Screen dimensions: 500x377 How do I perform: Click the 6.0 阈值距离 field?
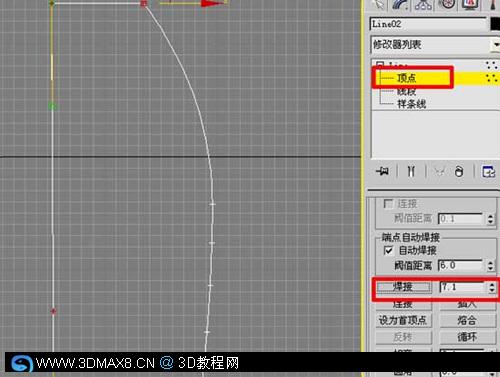461,265
